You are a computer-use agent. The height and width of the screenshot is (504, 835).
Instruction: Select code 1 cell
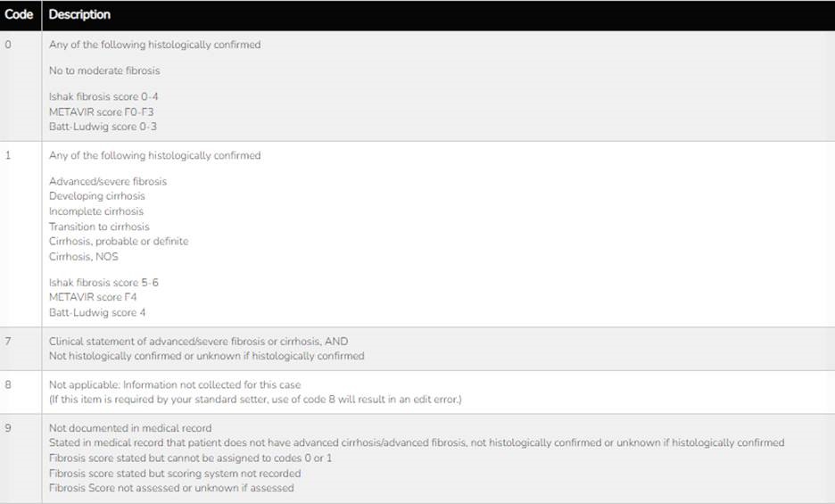21,235
